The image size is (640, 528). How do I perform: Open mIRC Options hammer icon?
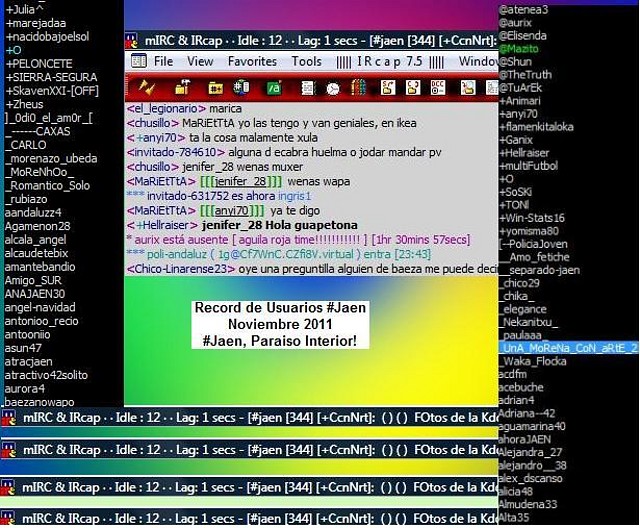pos(182,87)
